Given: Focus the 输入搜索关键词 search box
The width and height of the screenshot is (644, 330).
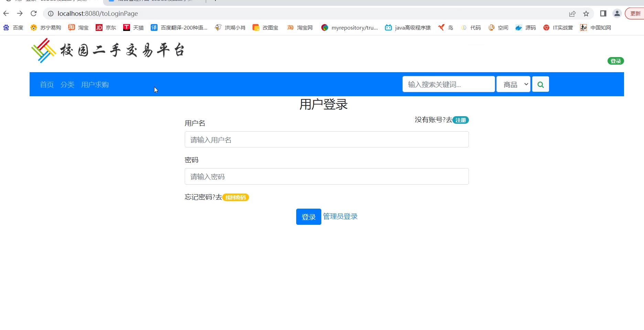Looking at the screenshot, I should (449, 84).
